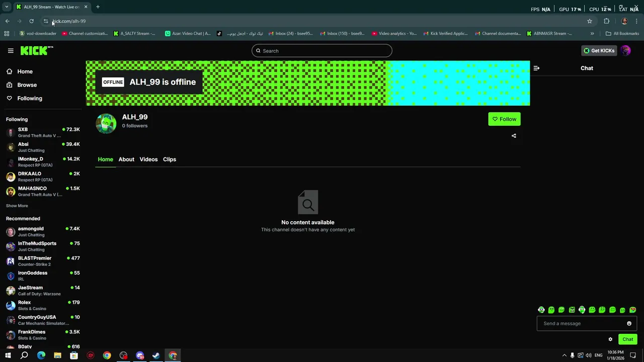Open Microsoft Edge from the taskbar
This screenshot has height=362, width=644.
41,355
